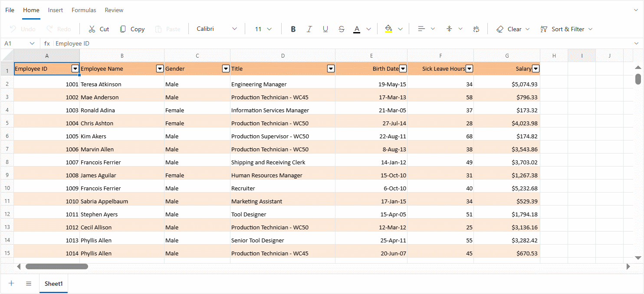Click the vertical align icon
Viewport: 644px width, 294px height.
click(x=449, y=29)
